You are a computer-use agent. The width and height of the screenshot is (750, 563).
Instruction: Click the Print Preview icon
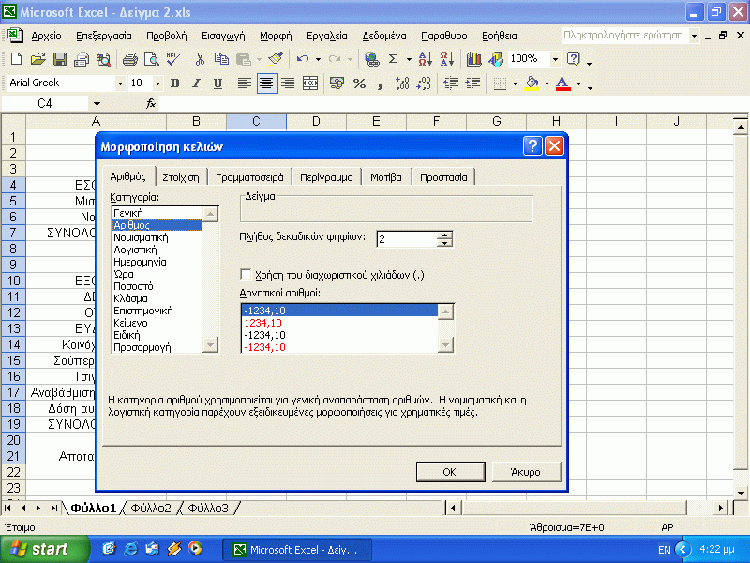pyautogui.click(x=151, y=59)
